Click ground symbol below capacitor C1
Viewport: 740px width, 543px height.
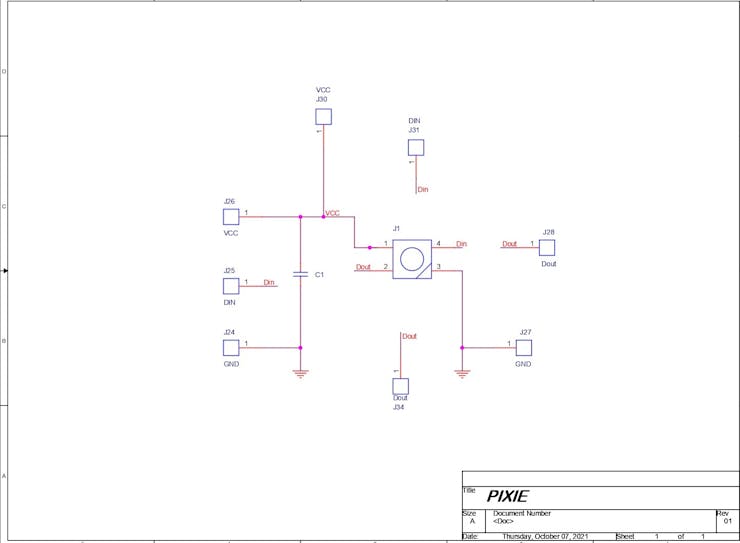coord(300,374)
